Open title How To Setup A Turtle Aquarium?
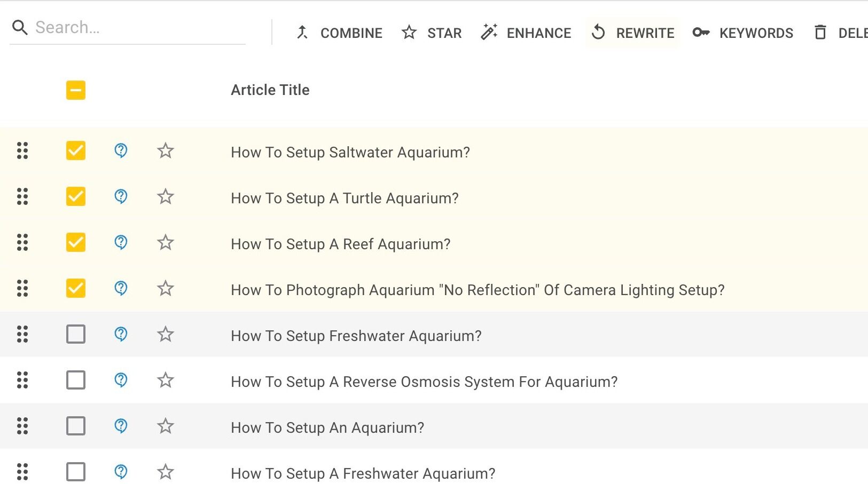The width and height of the screenshot is (868, 484). coord(345,199)
